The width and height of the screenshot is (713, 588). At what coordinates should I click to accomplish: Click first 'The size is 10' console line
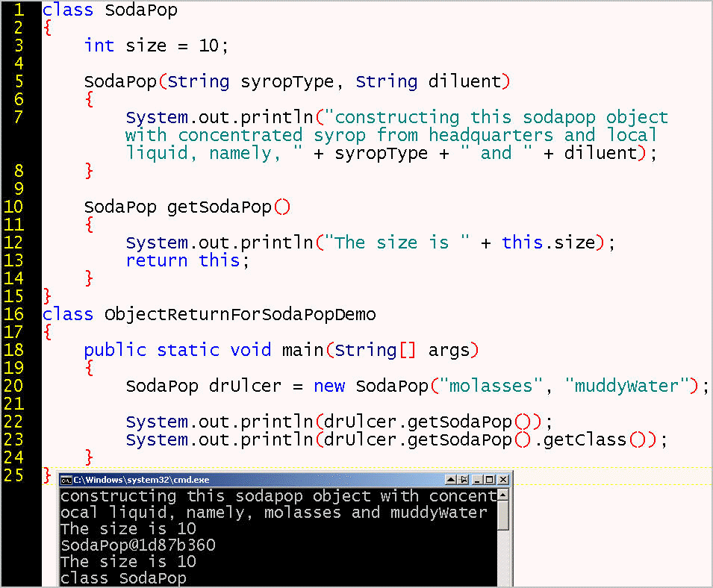pos(128,528)
